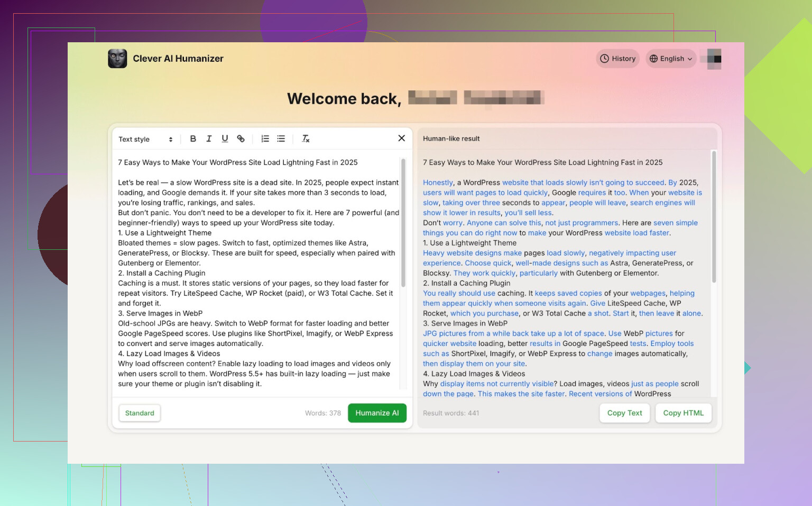Copy the result as plain text
The width and height of the screenshot is (812, 506).
(624, 413)
